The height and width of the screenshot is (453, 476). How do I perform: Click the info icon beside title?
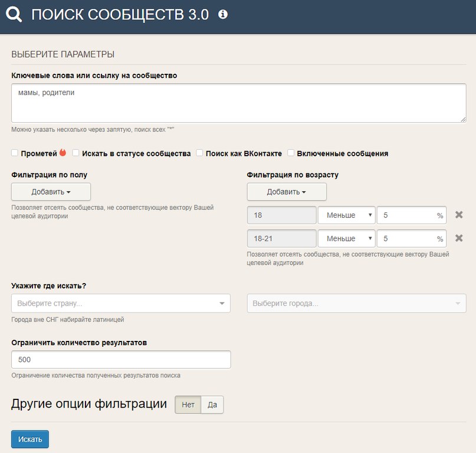point(222,15)
